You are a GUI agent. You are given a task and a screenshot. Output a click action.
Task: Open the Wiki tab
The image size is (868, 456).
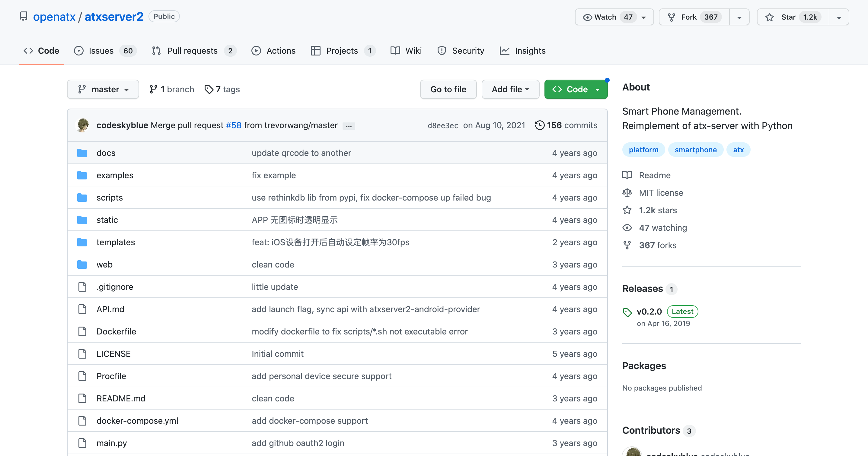pyautogui.click(x=413, y=51)
